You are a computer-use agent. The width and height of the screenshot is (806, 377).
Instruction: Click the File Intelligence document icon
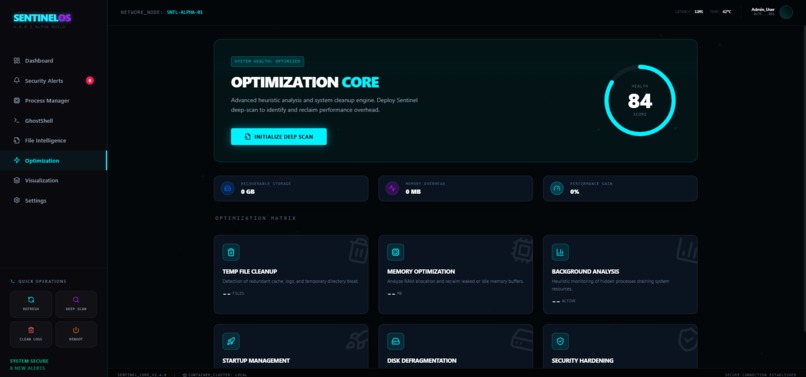(17, 140)
